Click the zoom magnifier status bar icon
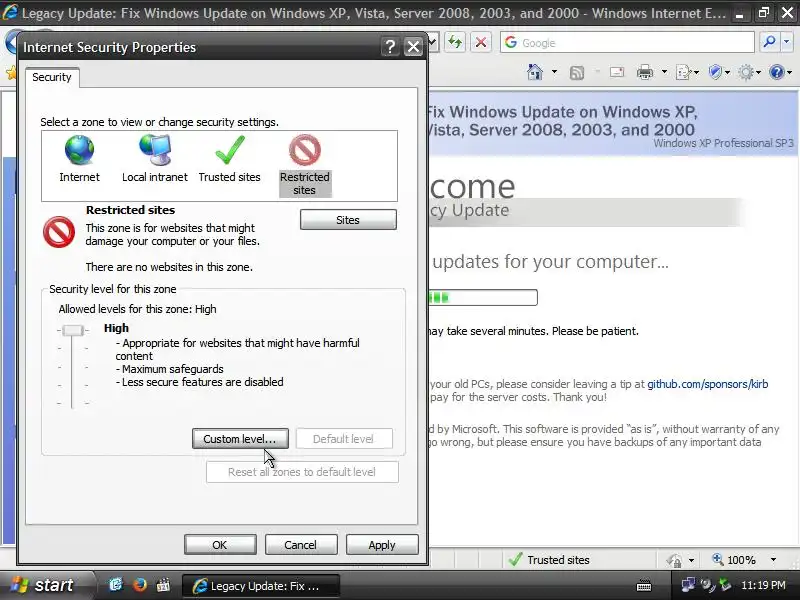800x600 pixels. point(717,559)
